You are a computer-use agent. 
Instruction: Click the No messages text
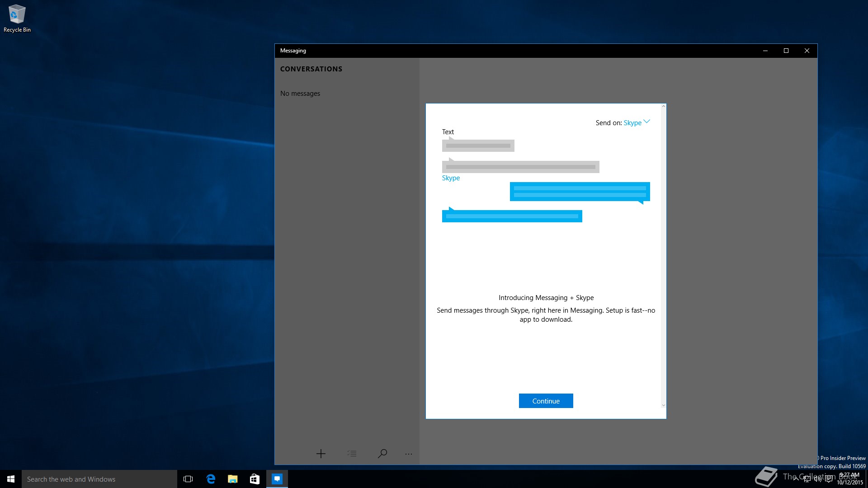tap(300, 94)
